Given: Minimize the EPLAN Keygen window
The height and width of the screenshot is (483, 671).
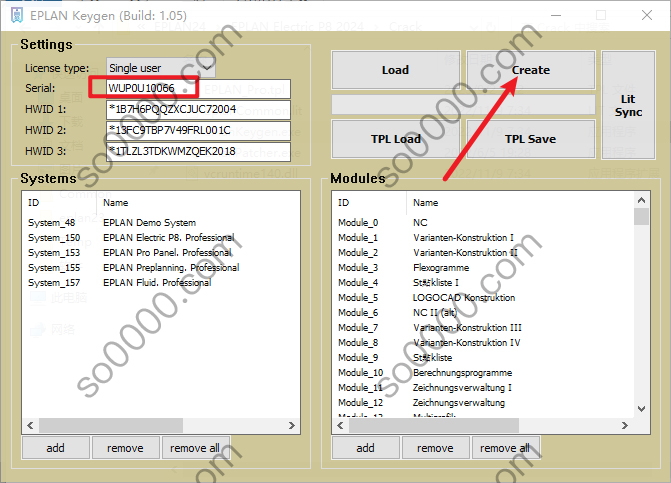Looking at the screenshot, I should [556, 15].
